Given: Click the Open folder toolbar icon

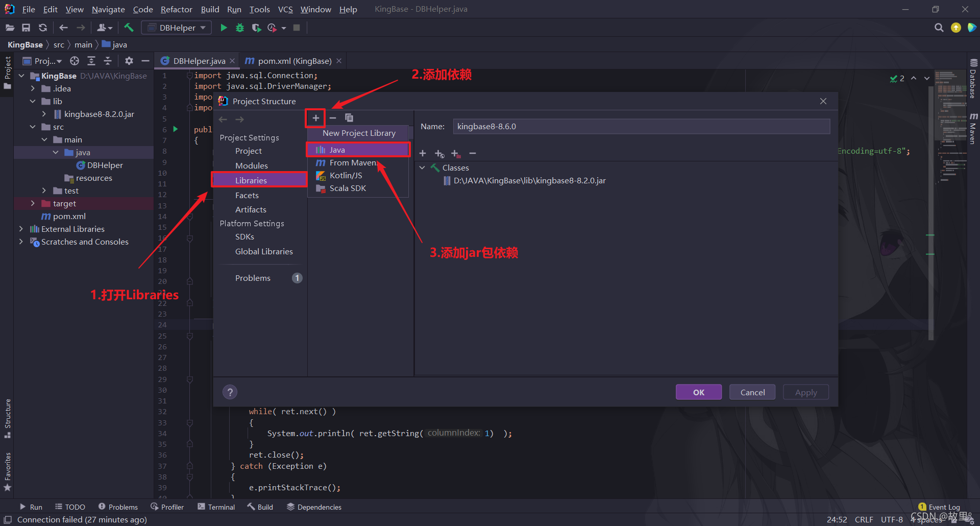Looking at the screenshot, I should [x=10, y=28].
